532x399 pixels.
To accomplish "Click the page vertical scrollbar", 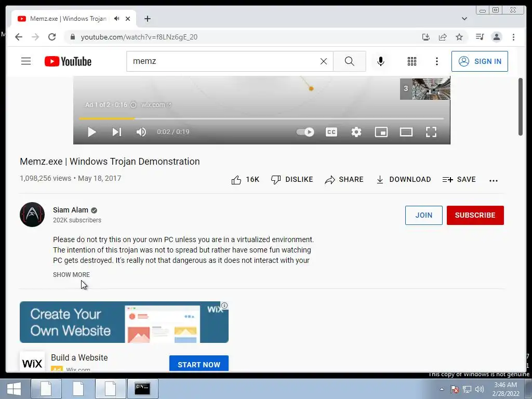I will pos(521,107).
